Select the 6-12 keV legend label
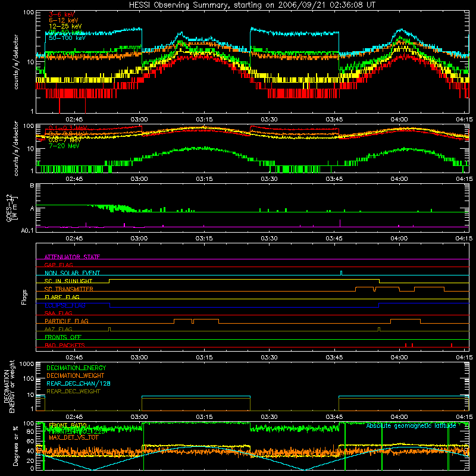This screenshot has width=476, height=476. tap(64, 20)
